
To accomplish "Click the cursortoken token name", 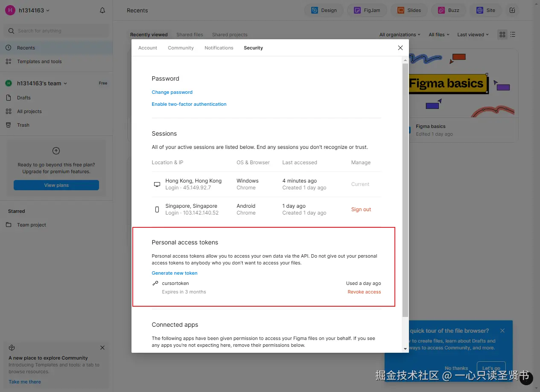I will [175, 283].
